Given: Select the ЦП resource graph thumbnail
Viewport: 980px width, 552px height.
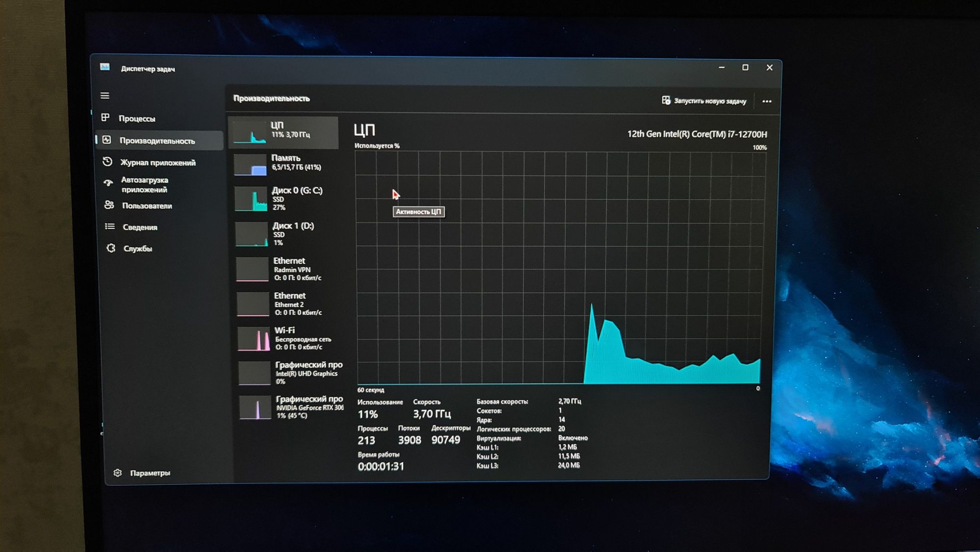Looking at the screenshot, I should point(250,133).
